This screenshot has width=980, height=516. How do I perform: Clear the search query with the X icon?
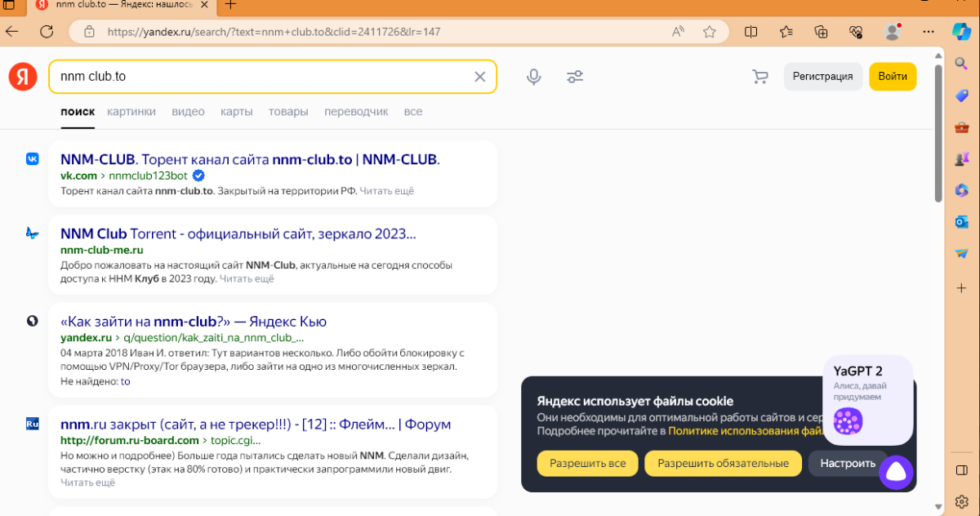tap(480, 77)
